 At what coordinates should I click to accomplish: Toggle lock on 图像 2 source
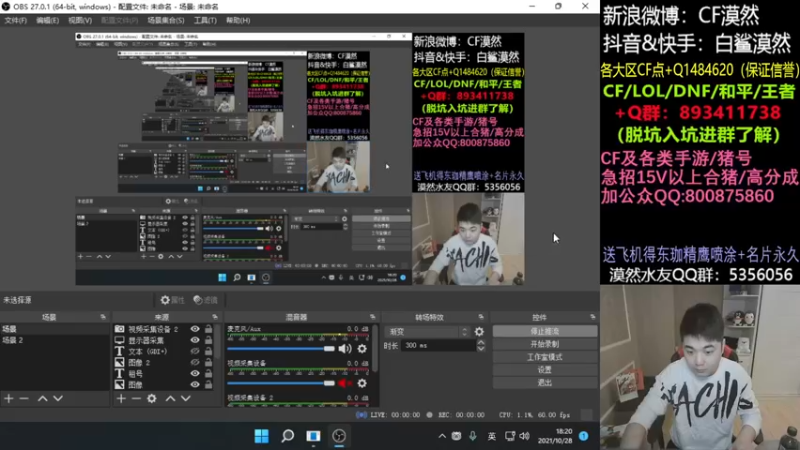[x=208, y=362]
